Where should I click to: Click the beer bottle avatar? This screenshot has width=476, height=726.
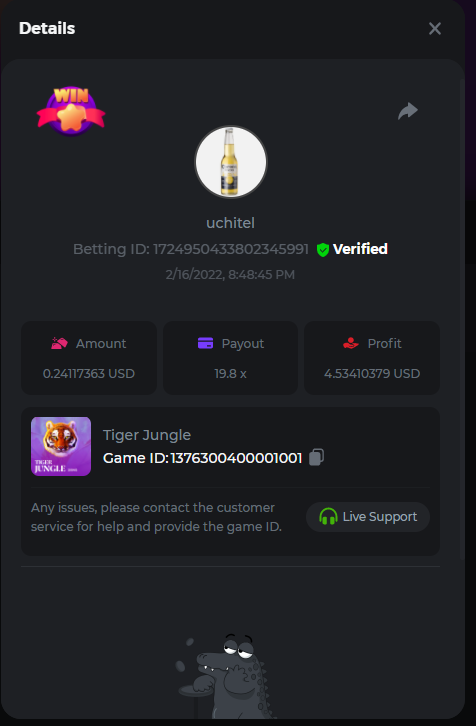[x=231, y=162]
